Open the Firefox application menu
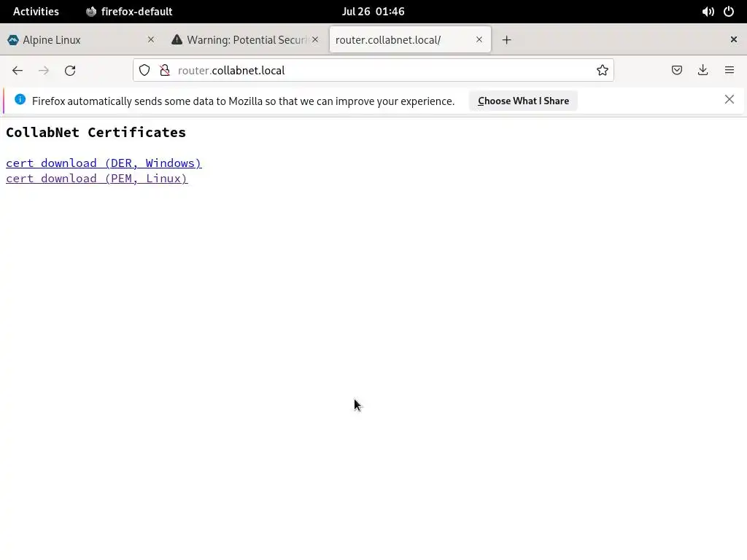Viewport: 747px width, 560px height. point(729,71)
